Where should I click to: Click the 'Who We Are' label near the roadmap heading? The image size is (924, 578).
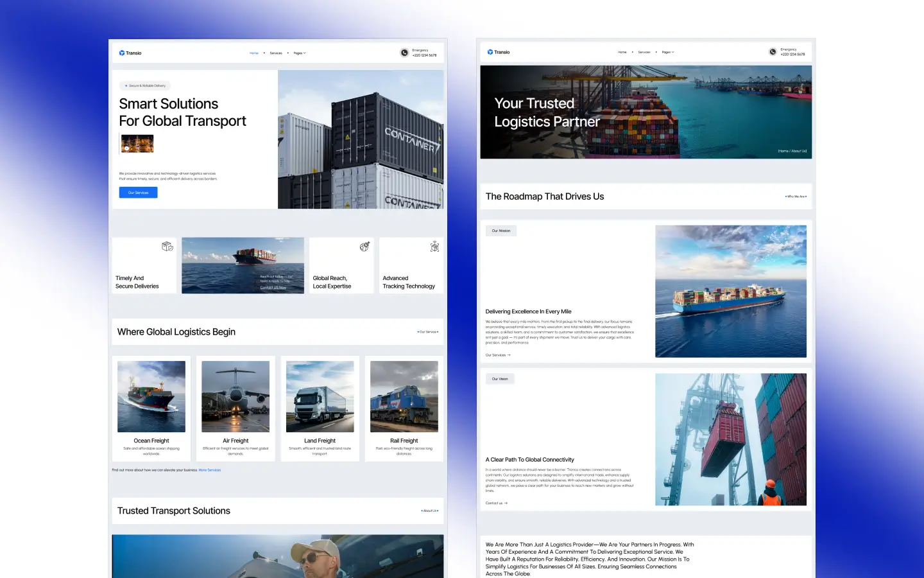(795, 197)
